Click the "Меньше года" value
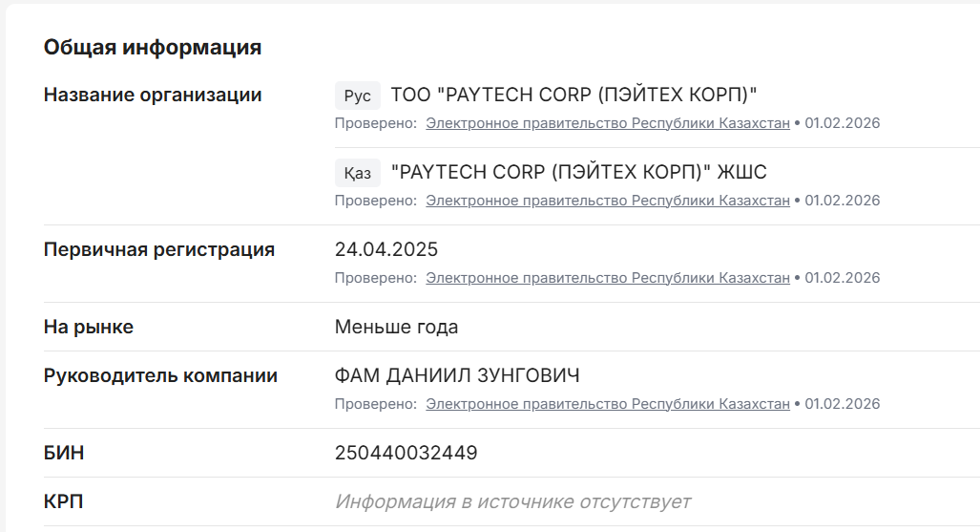Viewport: 980px width, 532px height. pos(396,328)
